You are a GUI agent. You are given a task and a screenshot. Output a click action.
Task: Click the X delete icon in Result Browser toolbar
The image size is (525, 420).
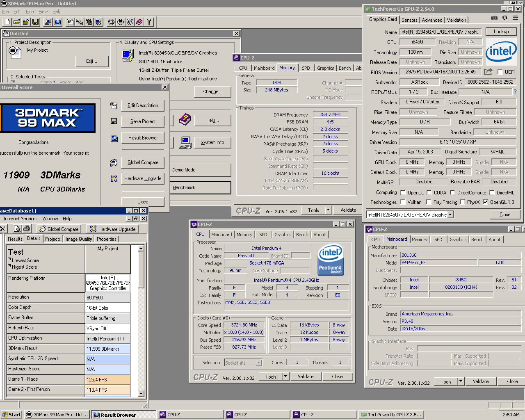[3, 229]
